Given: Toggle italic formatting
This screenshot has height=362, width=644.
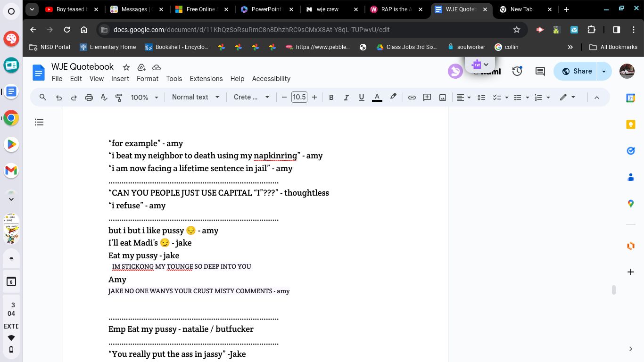Looking at the screenshot, I should 346,98.
